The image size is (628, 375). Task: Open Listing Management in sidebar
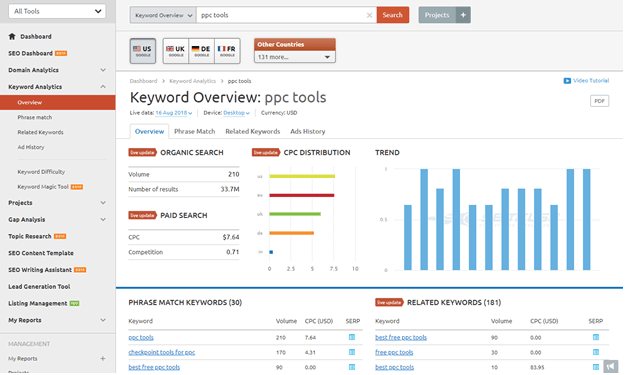pos(38,304)
